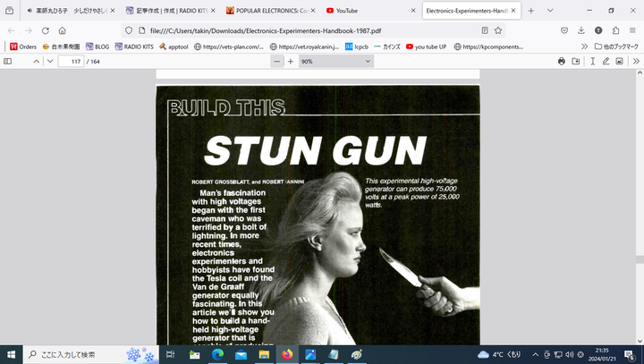Open the Firefox hamburger menu
Screen dimensions: 644x364
tap(632, 30)
